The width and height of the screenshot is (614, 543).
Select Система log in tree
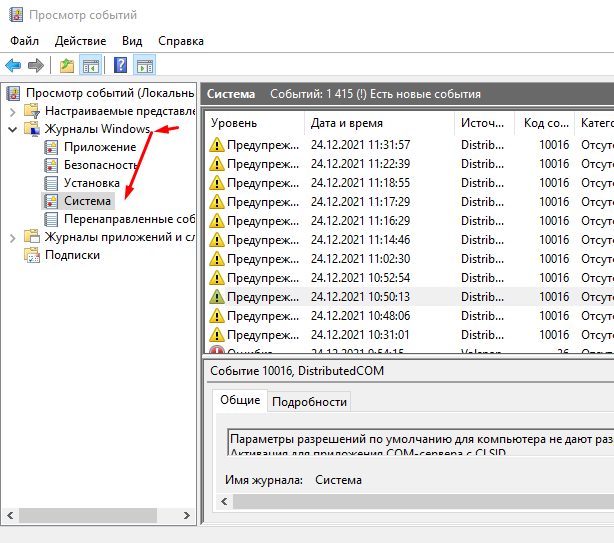coord(87,201)
